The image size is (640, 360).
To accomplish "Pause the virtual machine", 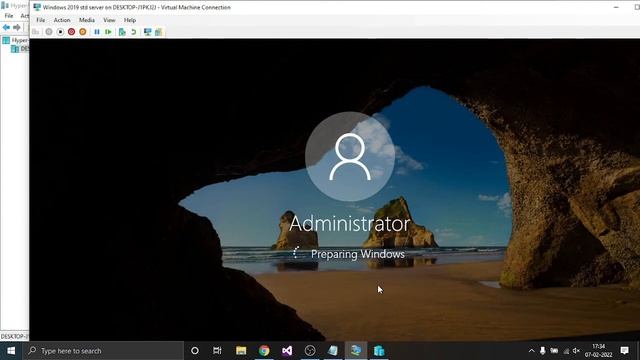I will click(97, 32).
